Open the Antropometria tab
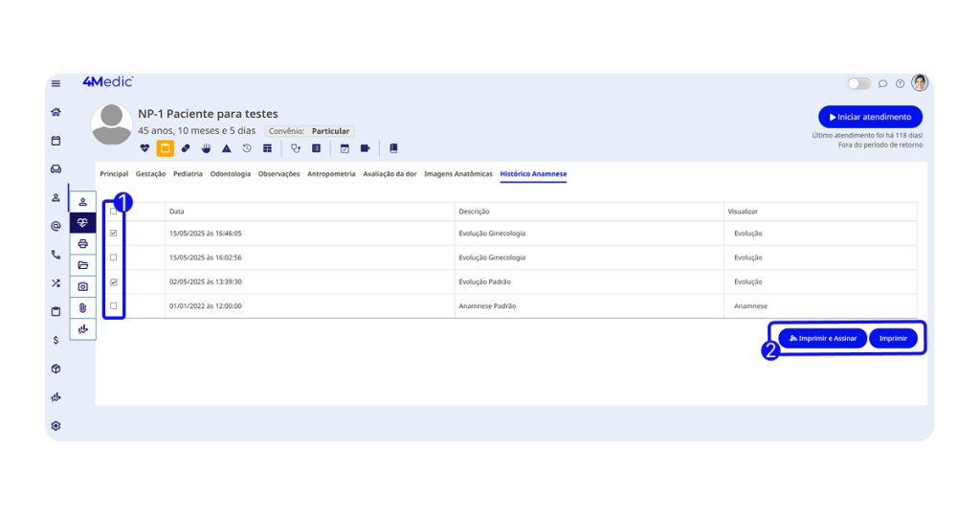This screenshot has height=515, width=980. (331, 174)
